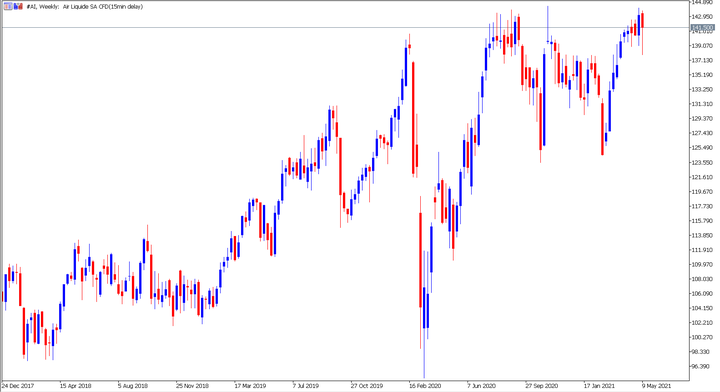Click the 133.250 price scale label
The height and width of the screenshot is (392, 720).
point(703,89)
